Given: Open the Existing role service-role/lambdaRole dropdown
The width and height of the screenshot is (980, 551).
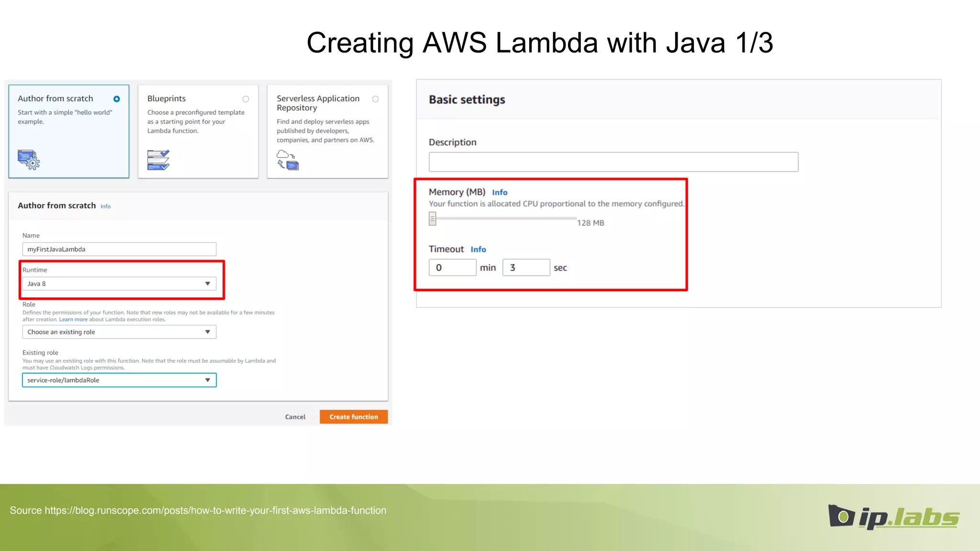Looking at the screenshot, I should tap(119, 380).
